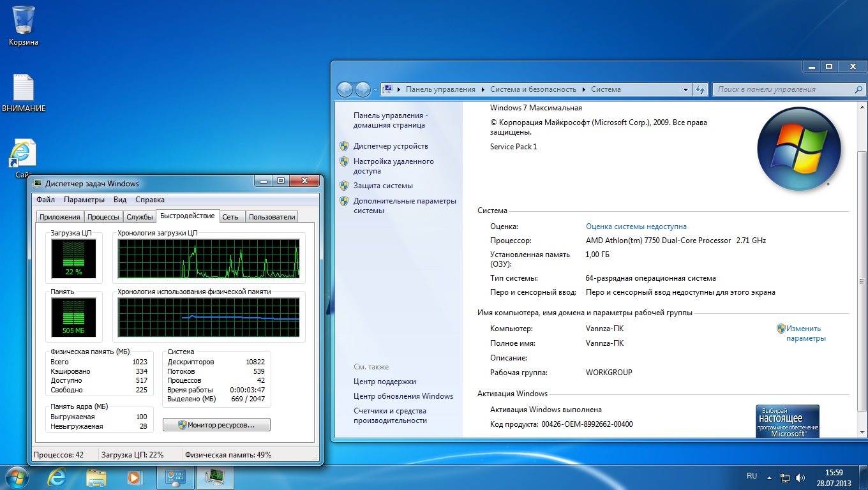Open the network tray icon
This screenshot has width=868, height=490.
(785, 477)
